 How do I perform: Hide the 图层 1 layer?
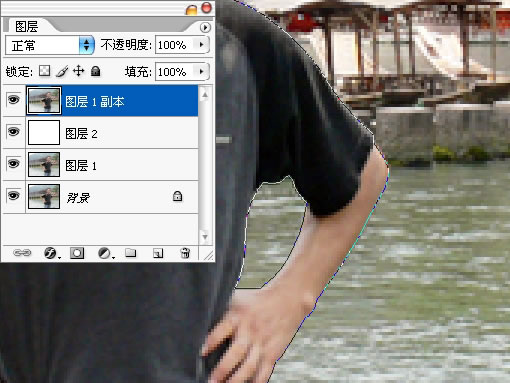(x=14, y=164)
